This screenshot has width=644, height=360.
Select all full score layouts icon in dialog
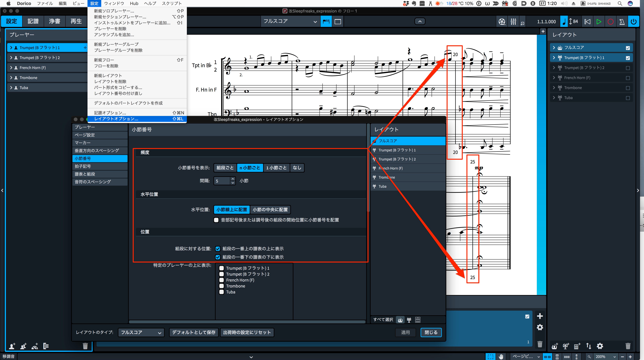pyautogui.click(x=400, y=320)
